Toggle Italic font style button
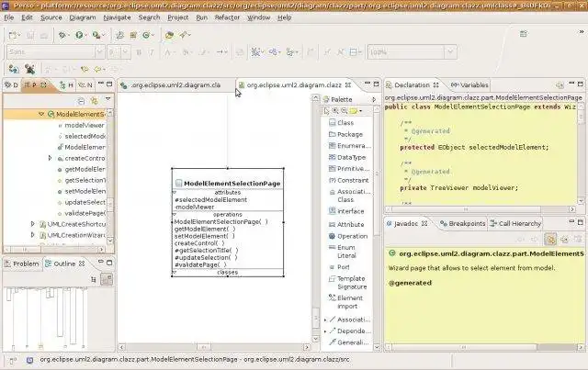The image size is (588, 370). 152,52
